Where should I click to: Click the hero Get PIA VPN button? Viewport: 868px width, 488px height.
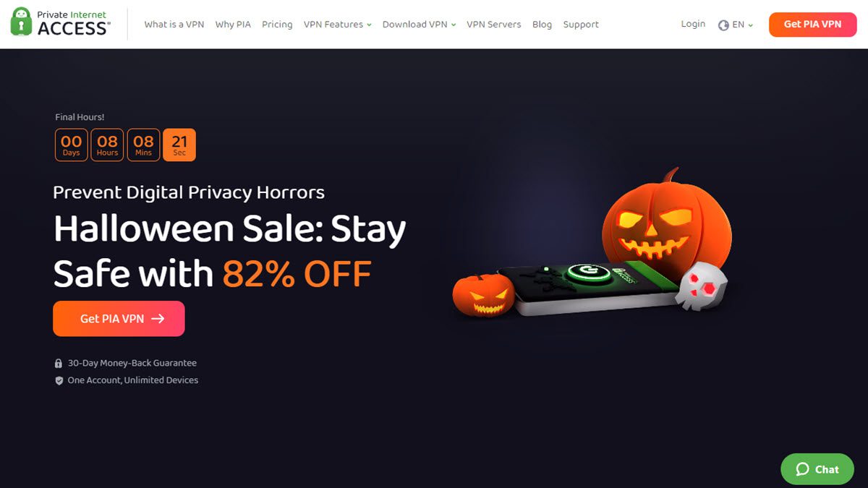[119, 319]
